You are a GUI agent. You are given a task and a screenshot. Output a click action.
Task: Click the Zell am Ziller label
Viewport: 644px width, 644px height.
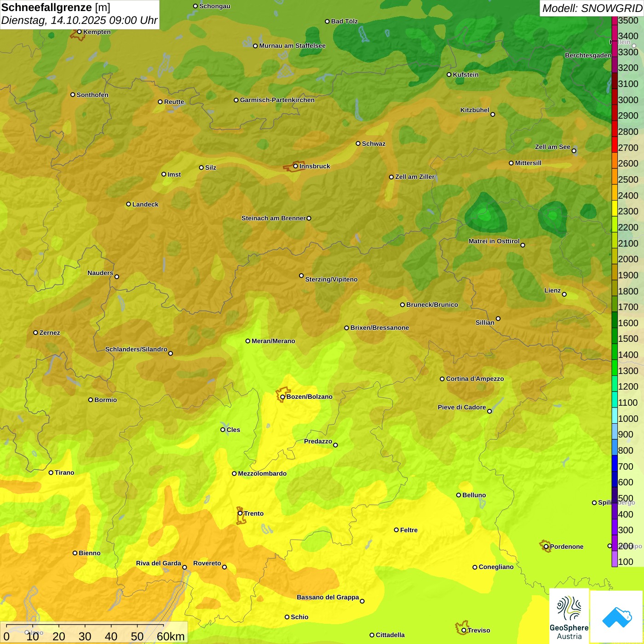[414, 177]
